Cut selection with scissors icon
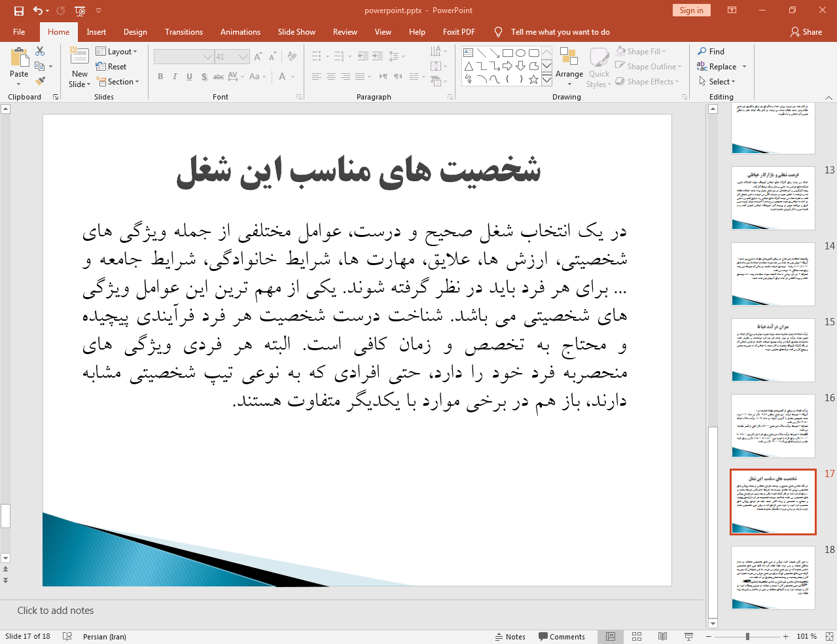837x644 pixels. (40, 51)
